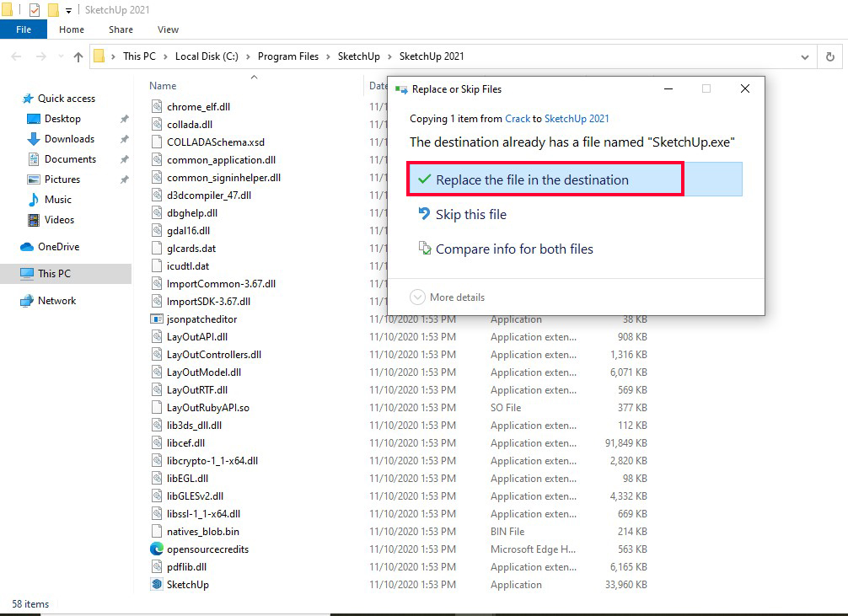848x616 pixels.
Task: Click the opensourcecredits Edge file icon
Action: [x=157, y=549]
